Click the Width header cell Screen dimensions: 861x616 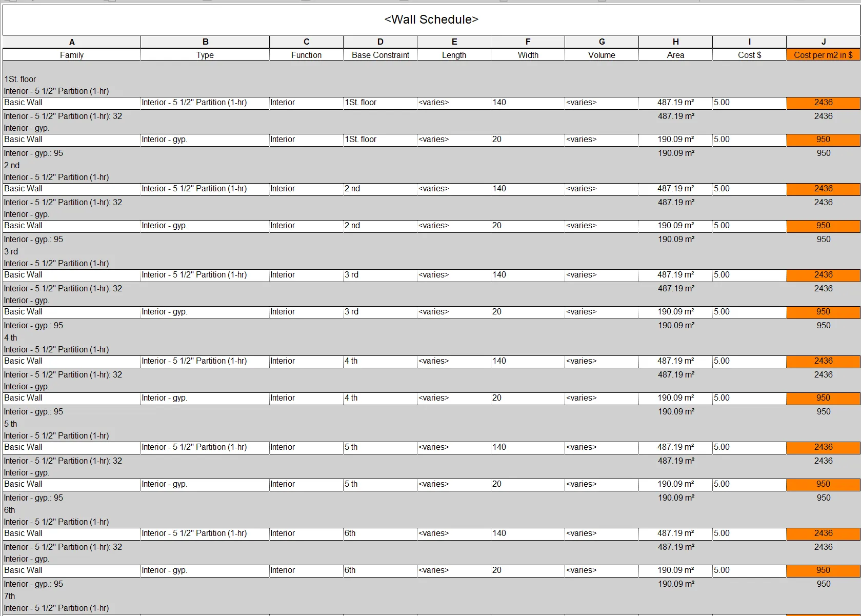[528, 55]
